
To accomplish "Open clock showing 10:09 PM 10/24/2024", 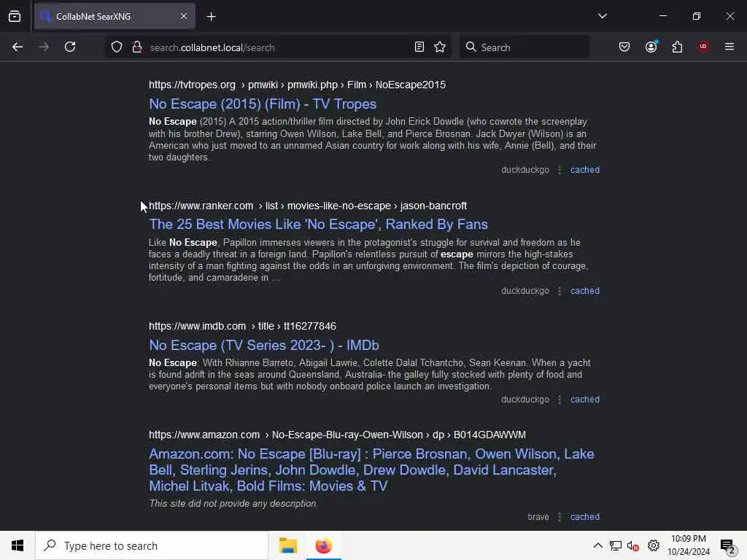I will (689, 545).
